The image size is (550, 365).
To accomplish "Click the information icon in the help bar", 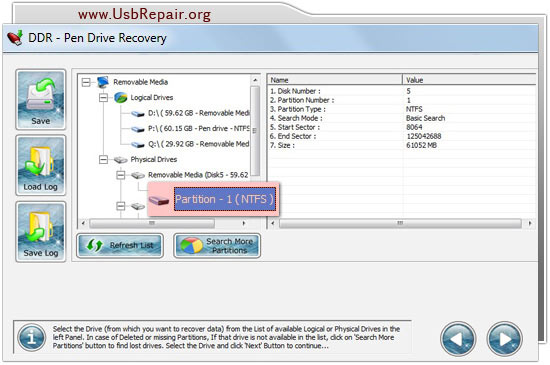I will [32, 338].
